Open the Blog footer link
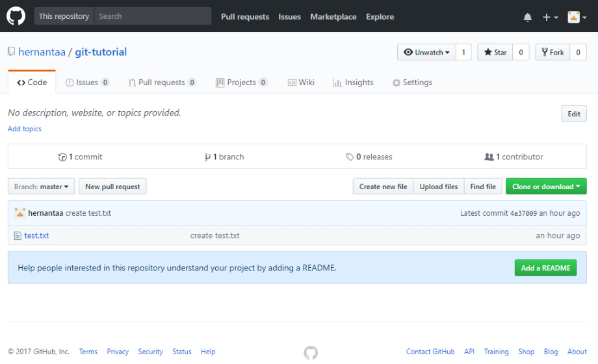Viewport: 598px width, 364px height. pyautogui.click(x=551, y=352)
